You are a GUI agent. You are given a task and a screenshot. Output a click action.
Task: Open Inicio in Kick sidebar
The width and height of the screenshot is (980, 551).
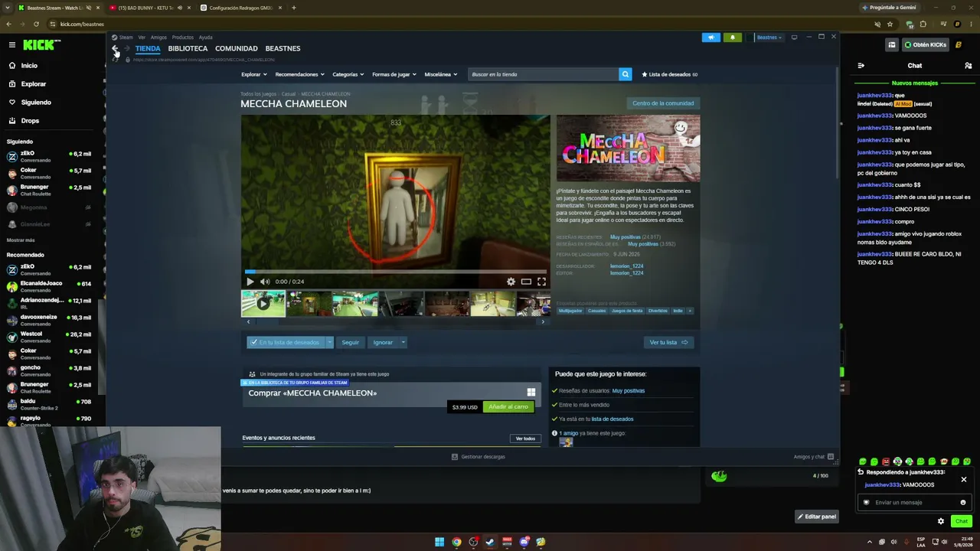tap(29, 66)
